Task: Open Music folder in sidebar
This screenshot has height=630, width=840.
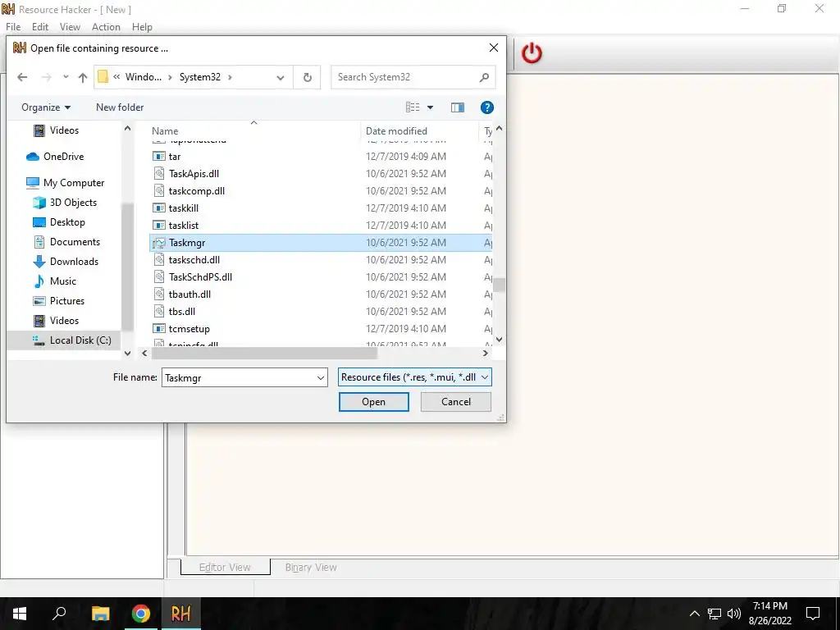Action: pos(55,281)
